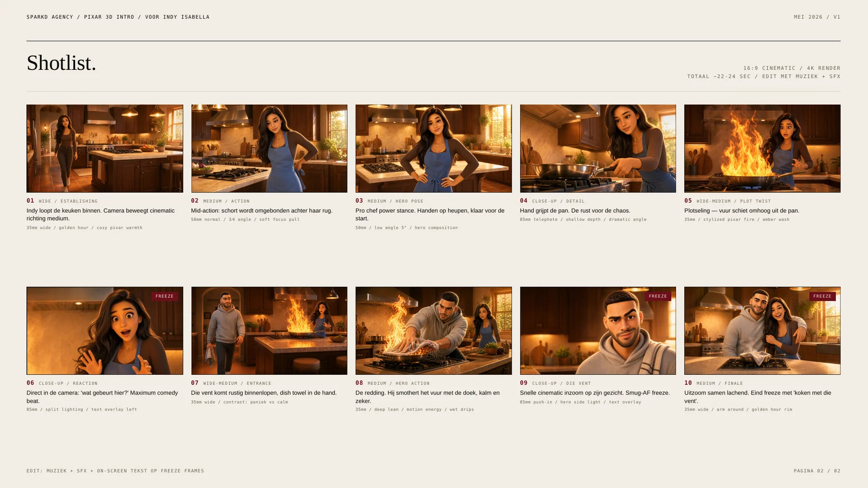Viewport: 868px width, 488px height.
Task: Open shot 05 fire plot twist thumbnail
Action: pyautogui.click(x=762, y=148)
